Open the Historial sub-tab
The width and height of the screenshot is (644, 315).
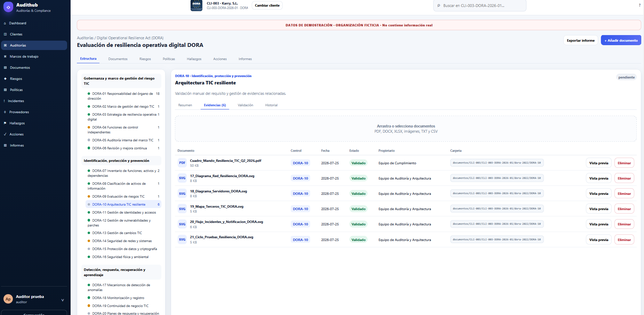(271, 105)
